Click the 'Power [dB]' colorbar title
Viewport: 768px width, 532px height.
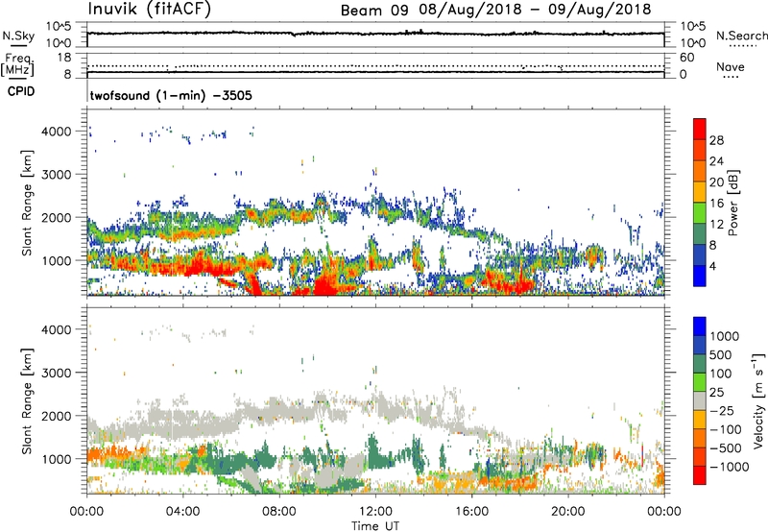(x=733, y=203)
